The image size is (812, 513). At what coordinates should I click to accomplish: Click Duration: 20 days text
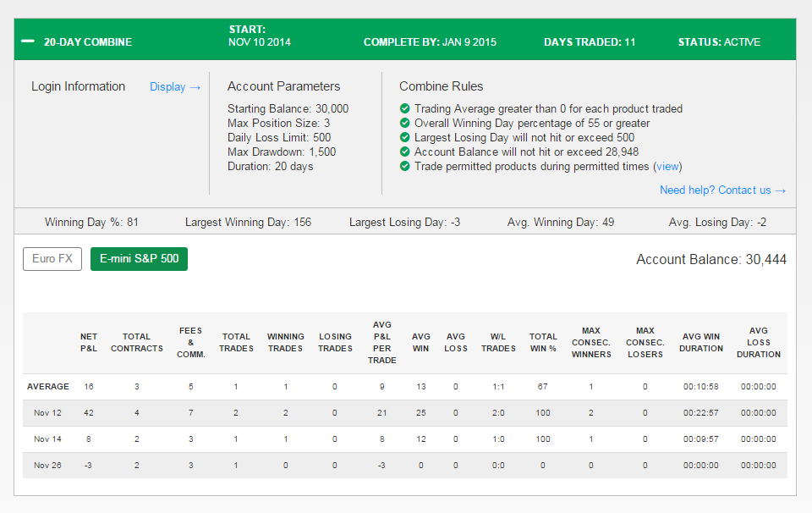tap(271, 166)
